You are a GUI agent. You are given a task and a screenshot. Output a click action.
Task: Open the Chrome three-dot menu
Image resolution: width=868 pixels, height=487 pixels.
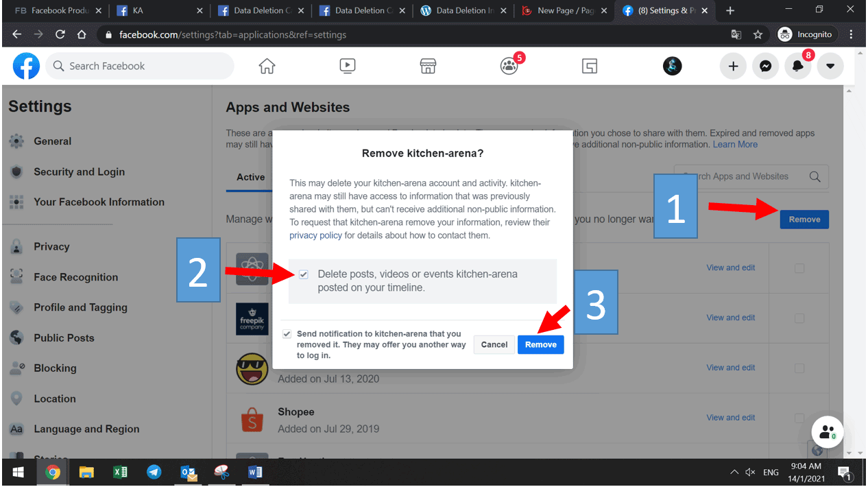[851, 34]
